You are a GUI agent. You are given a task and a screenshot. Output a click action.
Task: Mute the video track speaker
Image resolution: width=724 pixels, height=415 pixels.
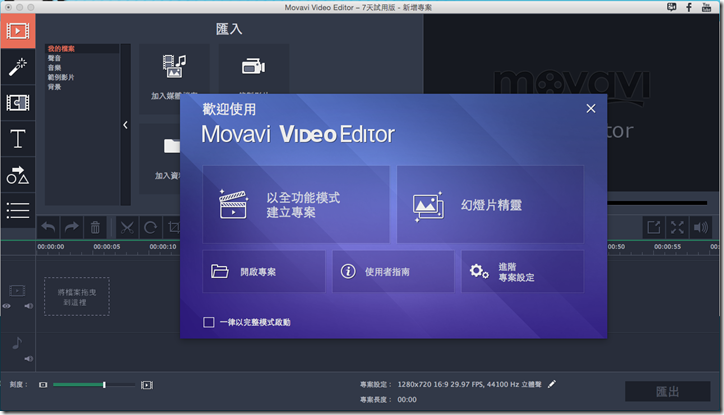(x=29, y=306)
